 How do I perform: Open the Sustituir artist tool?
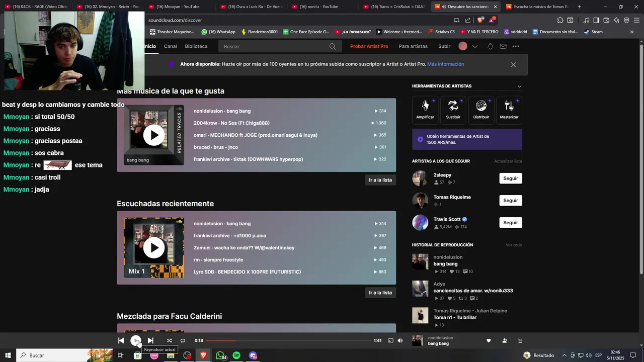(x=453, y=110)
